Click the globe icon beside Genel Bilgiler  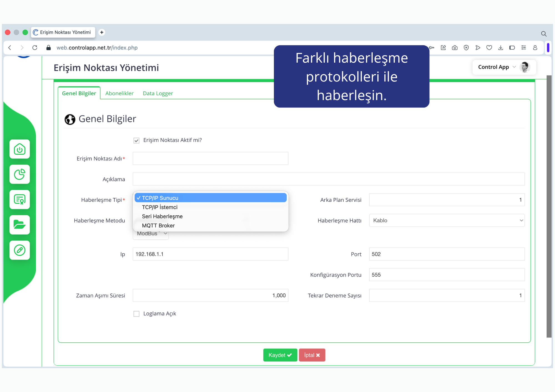pos(70,119)
